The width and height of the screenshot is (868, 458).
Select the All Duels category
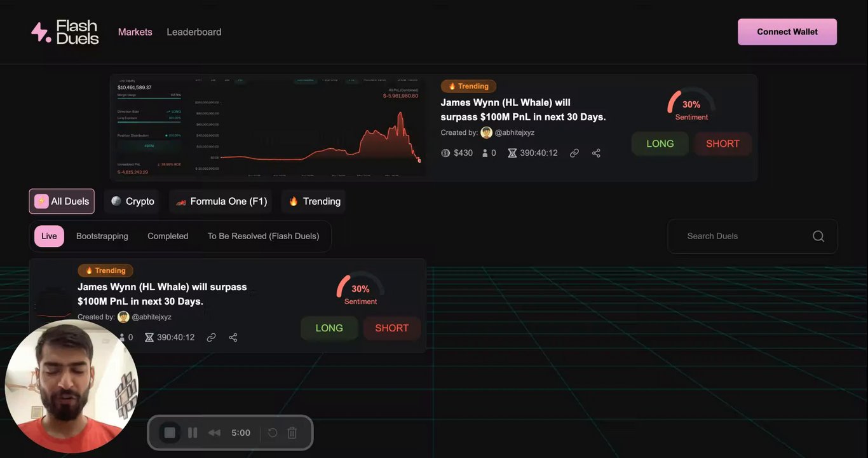62,201
